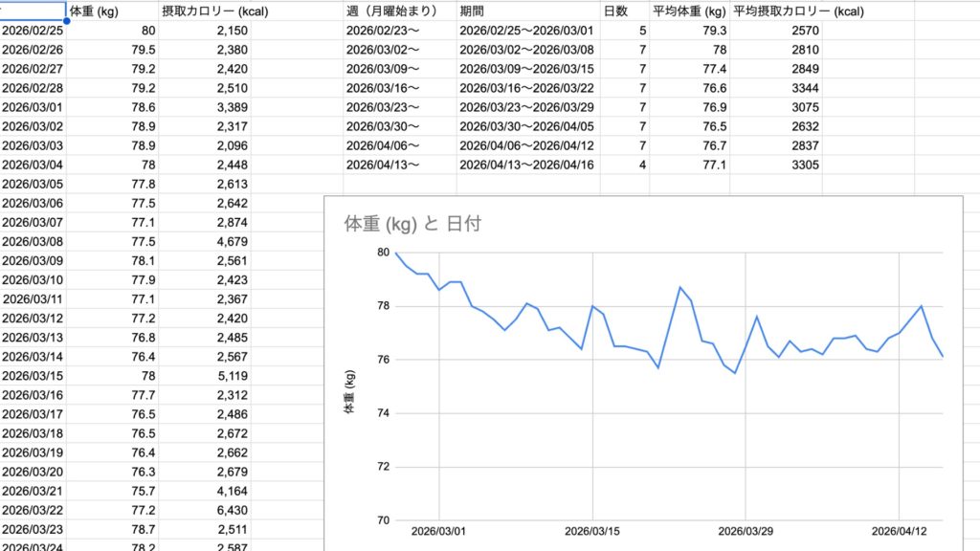Image resolution: width=980 pixels, height=551 pixels.
Task: Select date cell 2026/03/15 in date column
Action: click(x=33, y=376)
